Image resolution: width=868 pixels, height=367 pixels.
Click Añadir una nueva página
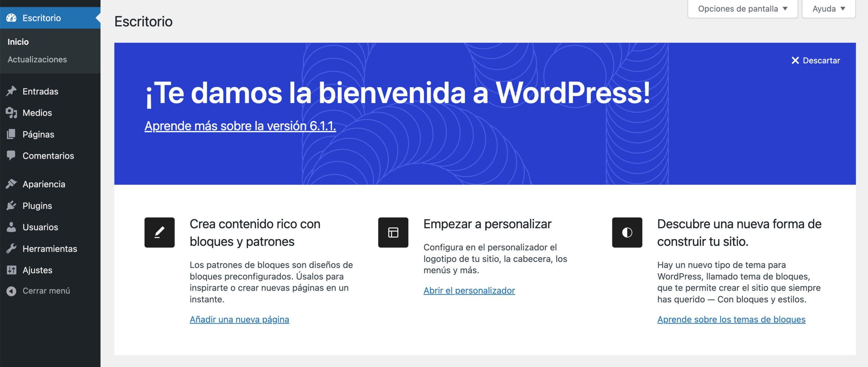click(x=239, y=319)
